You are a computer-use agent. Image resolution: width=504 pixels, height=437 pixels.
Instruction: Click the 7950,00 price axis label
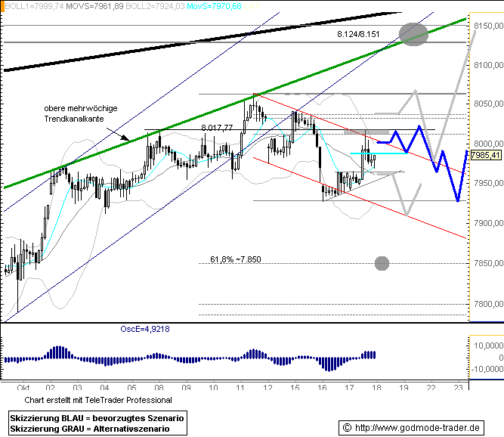point(489,183)
